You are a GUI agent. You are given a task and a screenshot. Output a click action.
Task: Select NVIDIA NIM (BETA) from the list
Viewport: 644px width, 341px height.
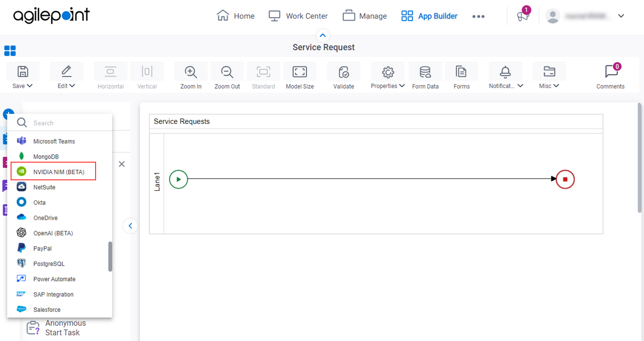(53, 172)
